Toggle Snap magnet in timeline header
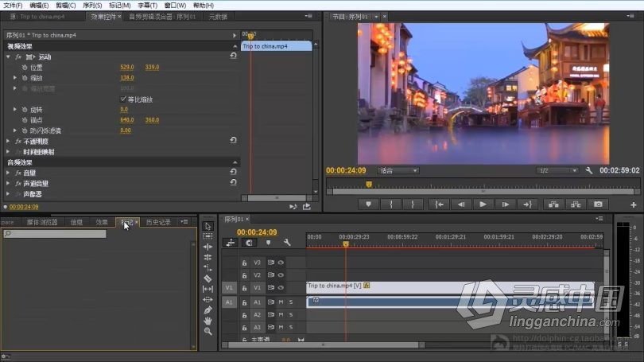The image size is (644, 362). [249, 243]
